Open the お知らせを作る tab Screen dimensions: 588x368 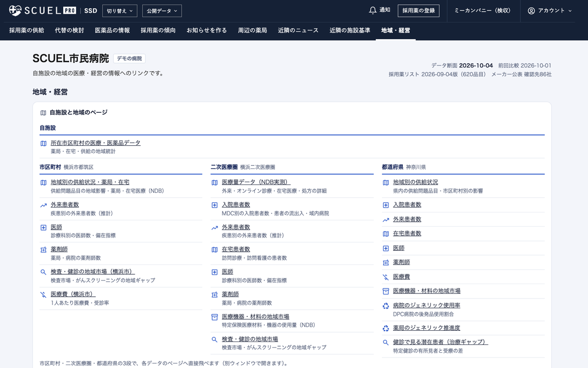[x=207, y=30]
